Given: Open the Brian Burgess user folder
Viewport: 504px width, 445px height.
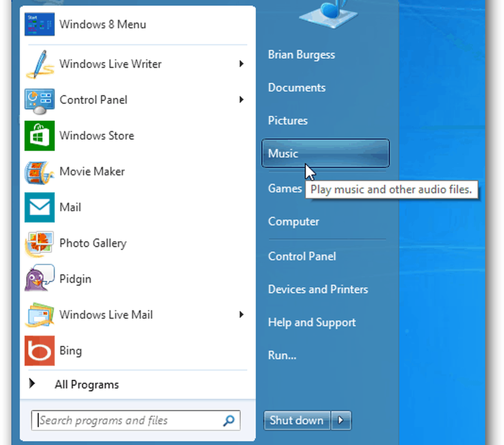Looking at the screenshot, I should (301, 54).
